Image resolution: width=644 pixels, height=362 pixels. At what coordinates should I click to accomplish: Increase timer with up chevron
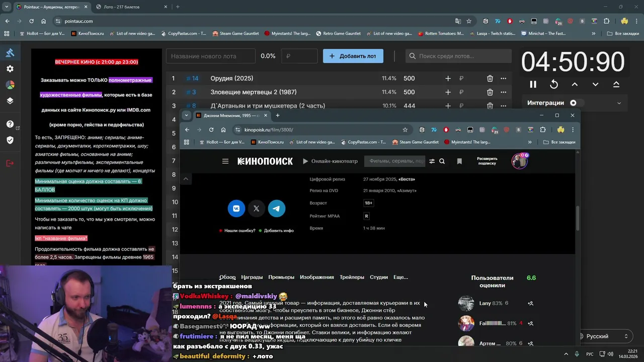click(x=575, y=84)
